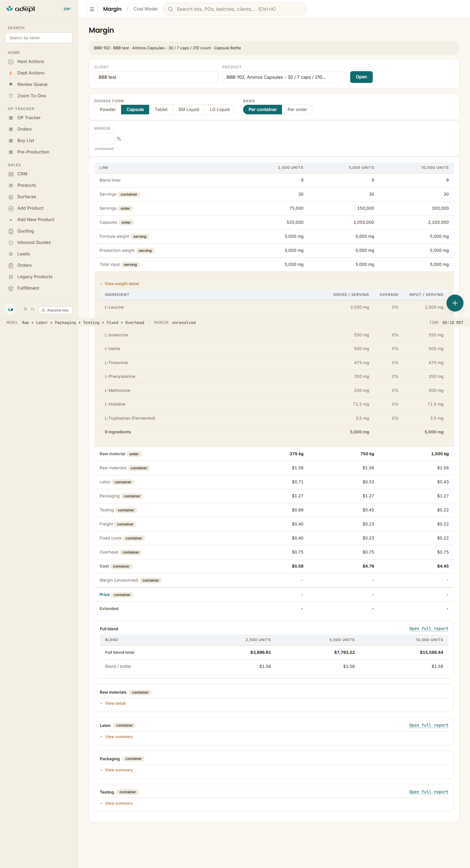The width and height of the screenshot is (470, 868).
Task: Select Capsule dosage form
Action: coord(135,110)
